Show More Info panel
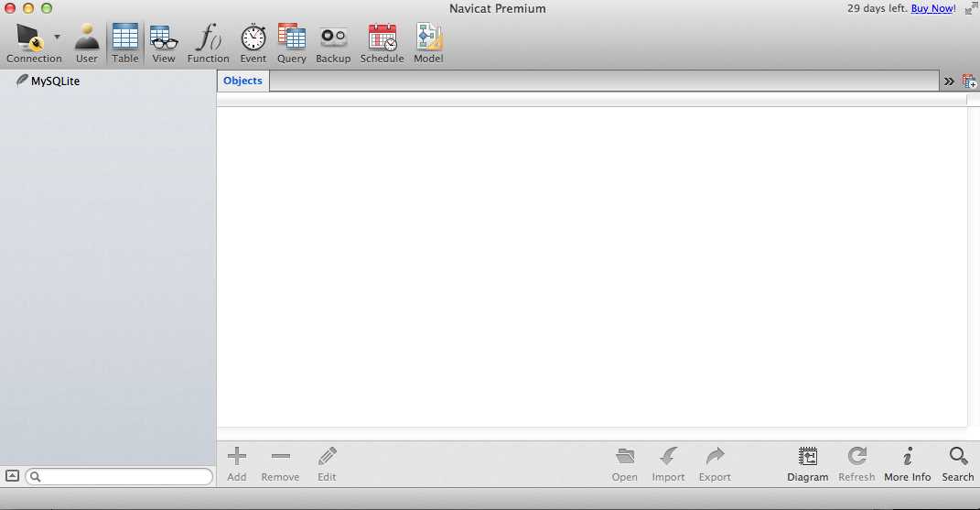 coord(908,463)
